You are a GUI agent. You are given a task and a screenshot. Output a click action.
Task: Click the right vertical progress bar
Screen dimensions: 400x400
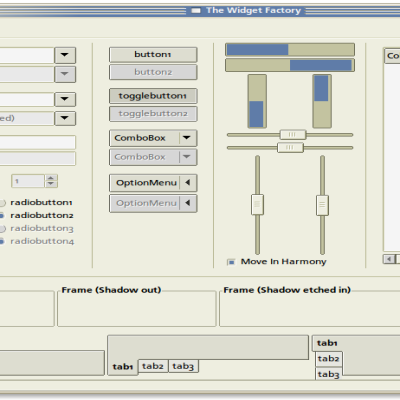tap(322, 101)
